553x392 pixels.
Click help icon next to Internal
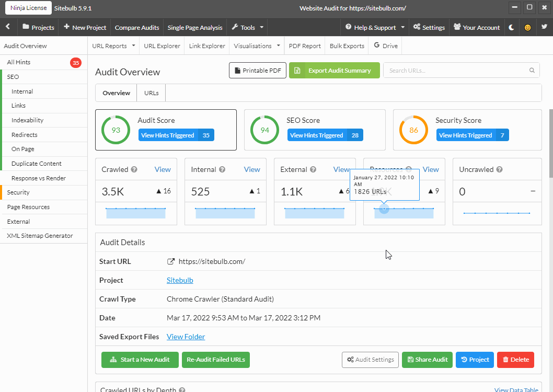pyautogui.click(x=222, y=169)
